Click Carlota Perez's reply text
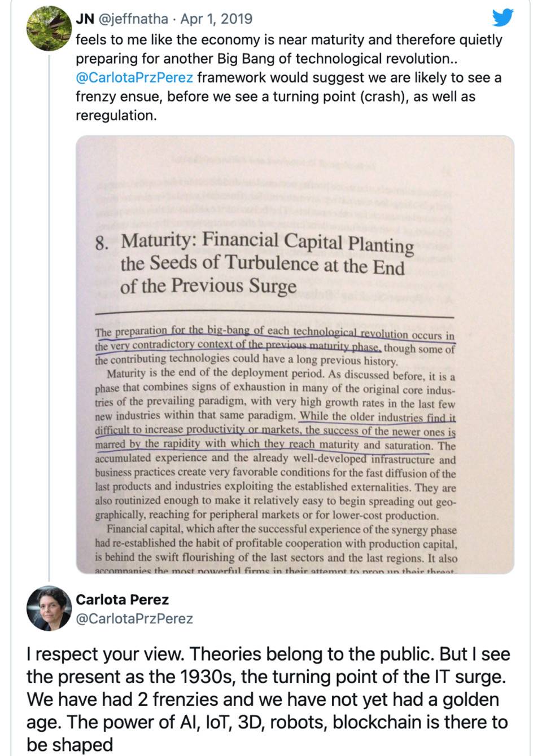Viewport: 542px width, 756px height. coord(268,699)
